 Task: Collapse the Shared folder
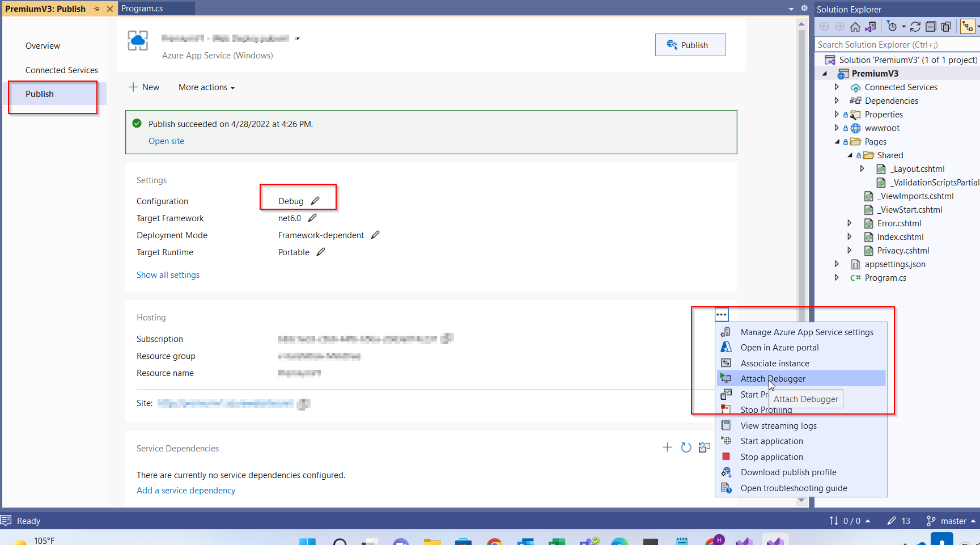pyautogui.click(x=850, y=155)
